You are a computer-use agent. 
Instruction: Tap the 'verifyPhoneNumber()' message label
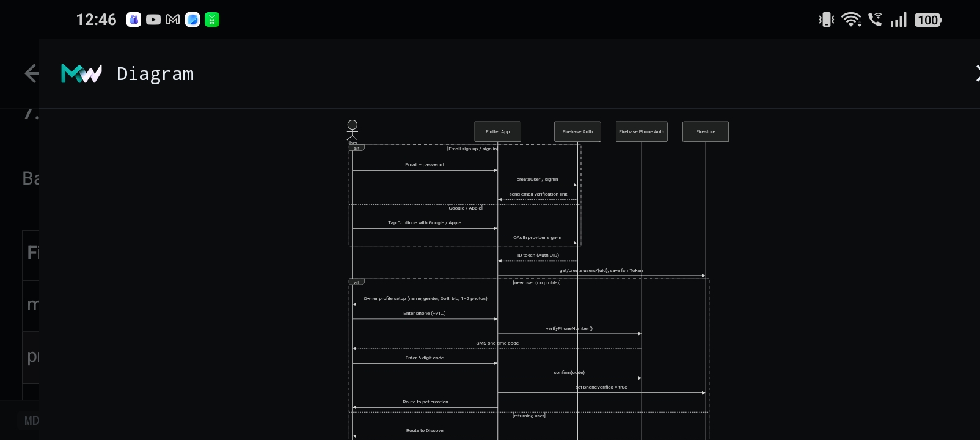[x=569, y=328]
